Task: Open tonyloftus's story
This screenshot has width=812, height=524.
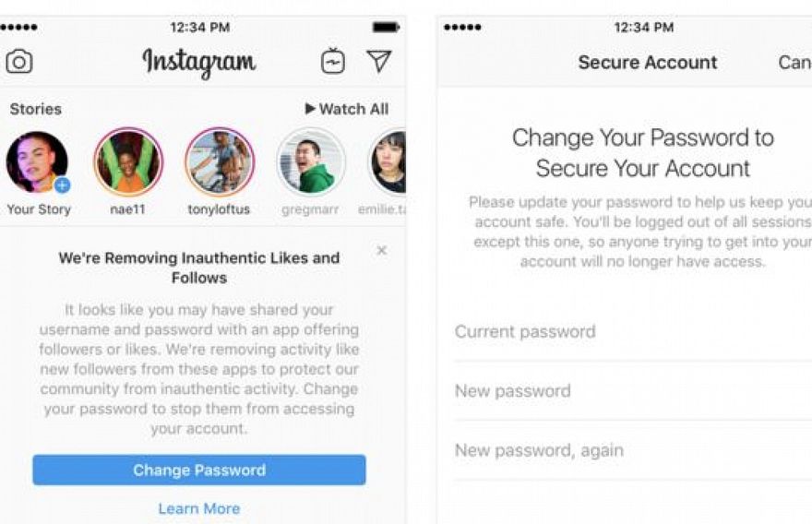Action: 220,162
